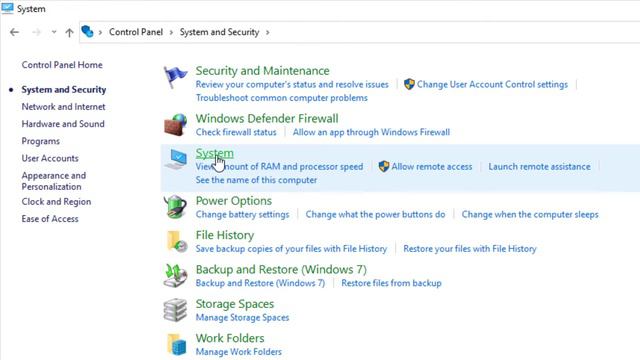Open the Windows Defender Firewall heading
Image resolution: width=640 pixels, height=360 pixels.
267,118
